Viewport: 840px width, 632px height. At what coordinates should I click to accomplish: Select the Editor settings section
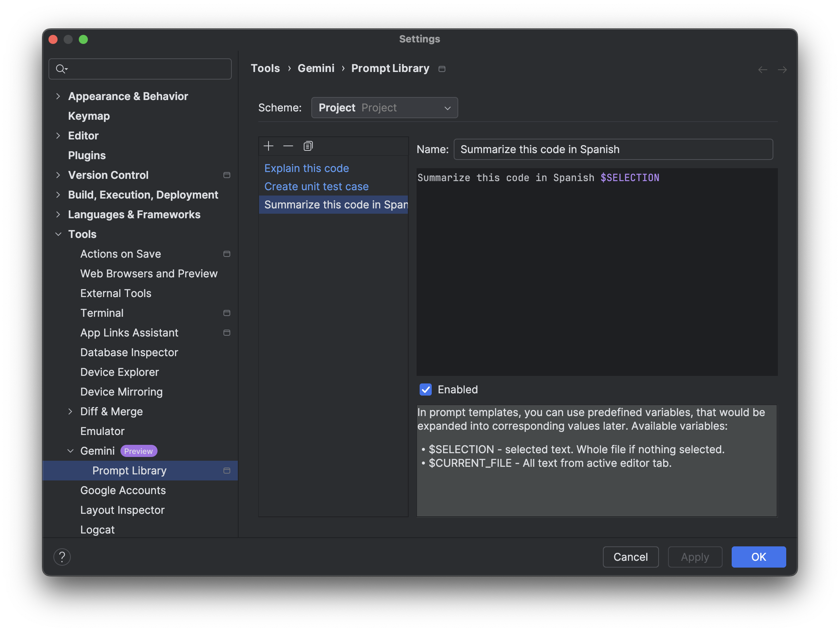click(83, 135)
